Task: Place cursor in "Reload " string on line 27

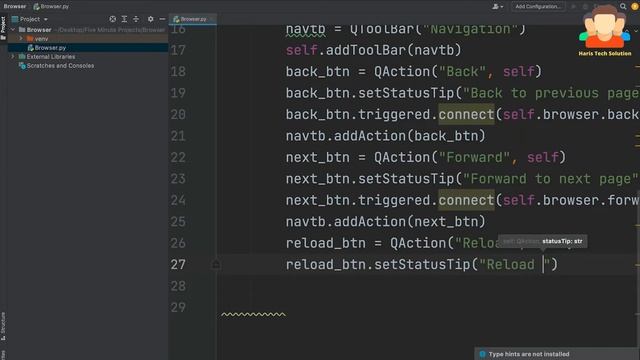Action: (x=514, y=264)
